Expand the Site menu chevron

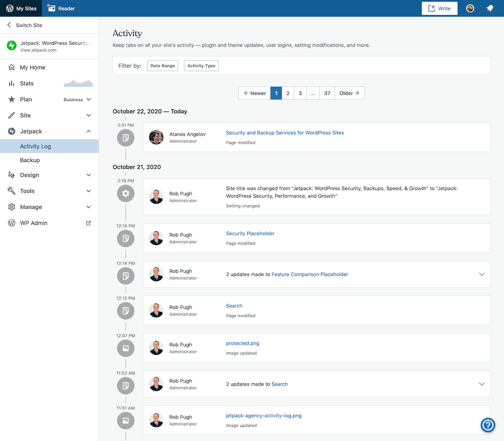89,115
